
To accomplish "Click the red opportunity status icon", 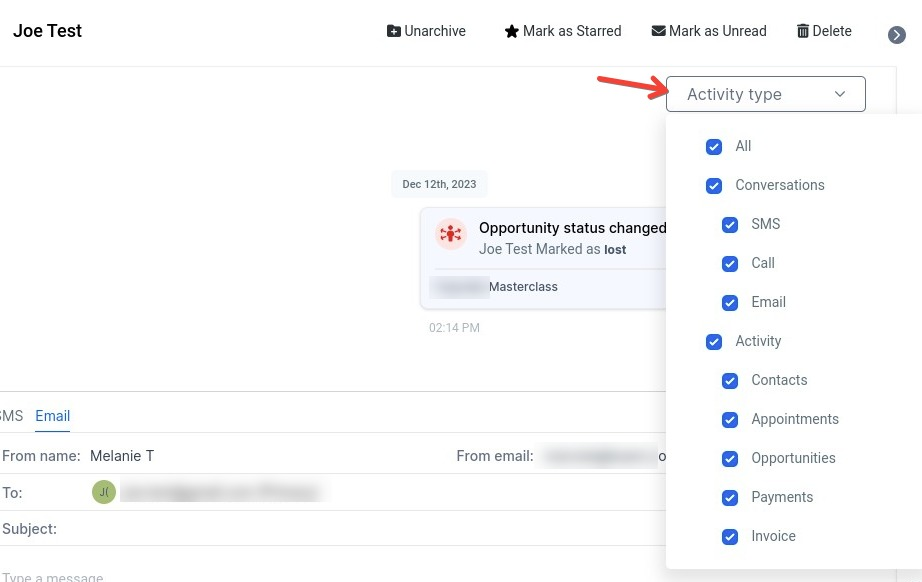I will [x=451, y=234].
